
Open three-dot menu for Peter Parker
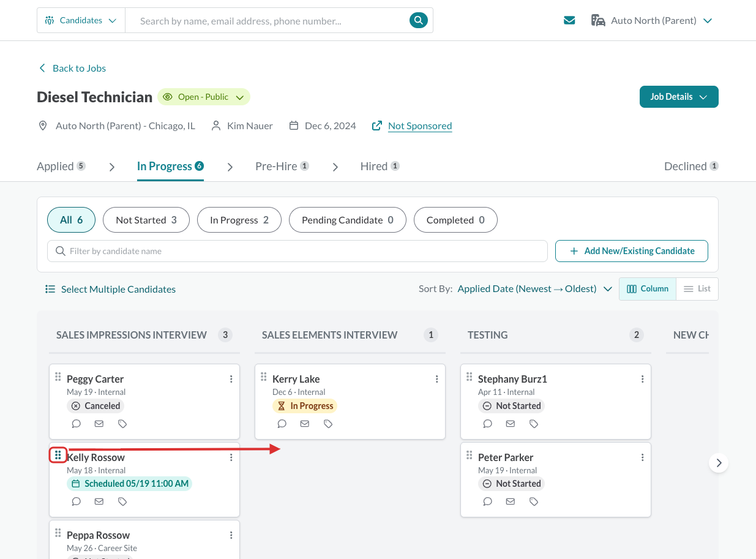[643, 457]
